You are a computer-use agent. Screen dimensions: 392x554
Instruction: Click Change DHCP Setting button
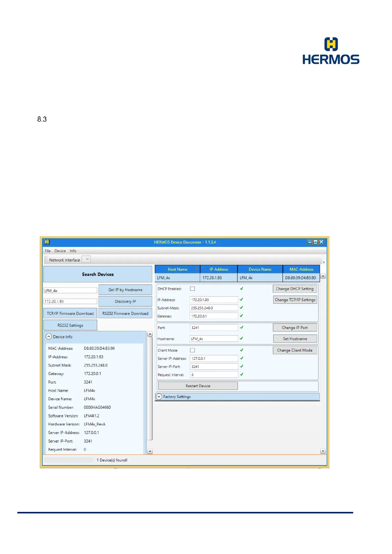point(295,289)
